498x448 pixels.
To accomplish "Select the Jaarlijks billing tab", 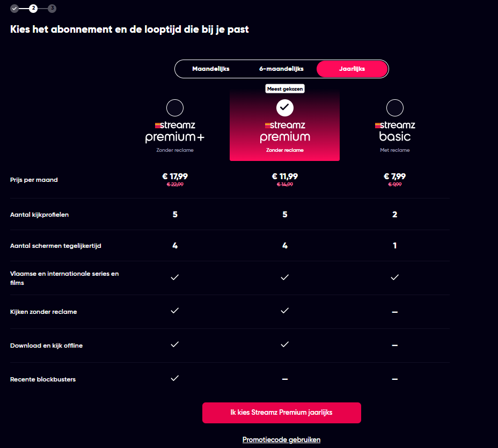I will (x=352, y=69).
